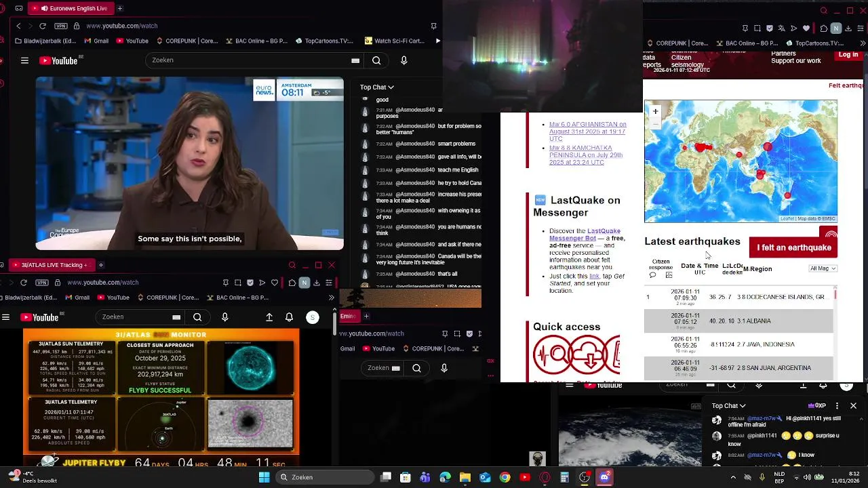This screenshot has height=488, width=868.
Task: Click I felt an earthquake button
Action: [x=794, y=247]
